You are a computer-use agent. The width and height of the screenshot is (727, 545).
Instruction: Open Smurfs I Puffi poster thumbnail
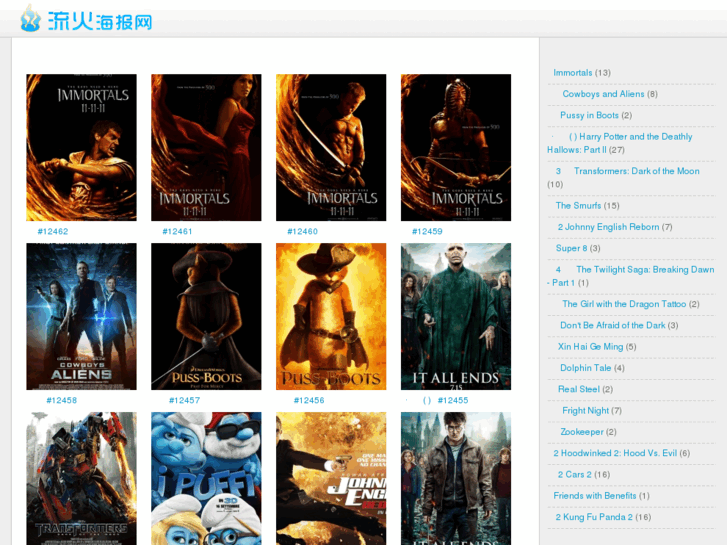[206, 479]
